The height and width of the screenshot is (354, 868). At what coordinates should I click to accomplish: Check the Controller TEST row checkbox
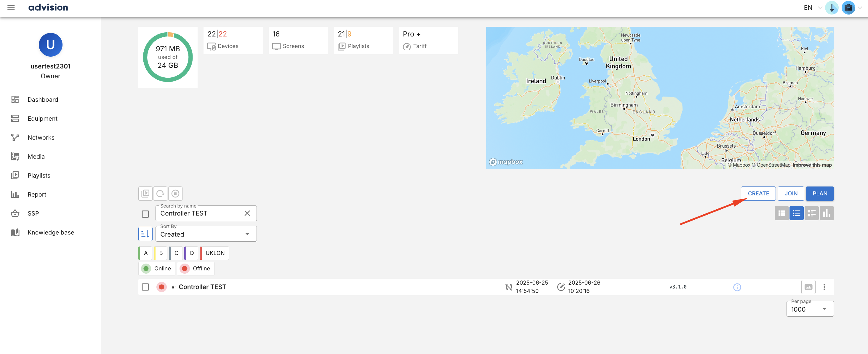145,287
